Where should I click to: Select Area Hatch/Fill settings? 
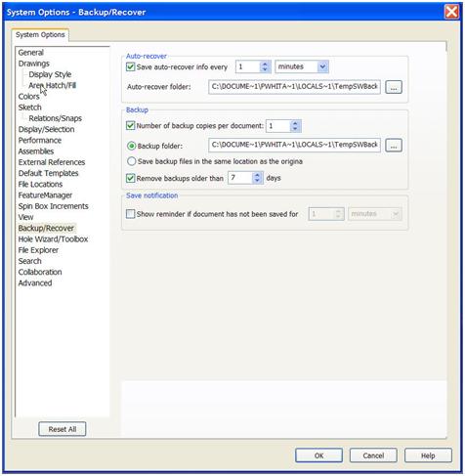click(52, 85)
